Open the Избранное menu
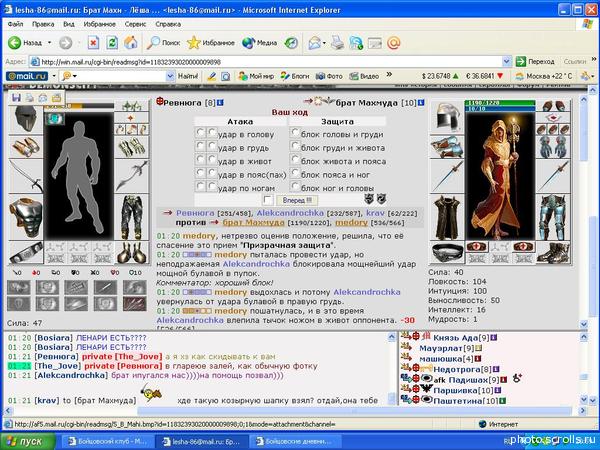 point(99,24)
